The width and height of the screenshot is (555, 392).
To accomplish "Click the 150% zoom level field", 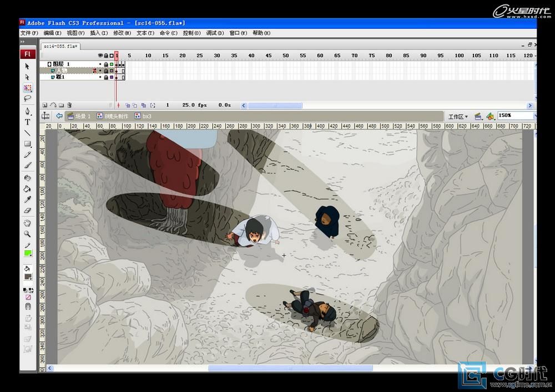I will click(515, 115).
